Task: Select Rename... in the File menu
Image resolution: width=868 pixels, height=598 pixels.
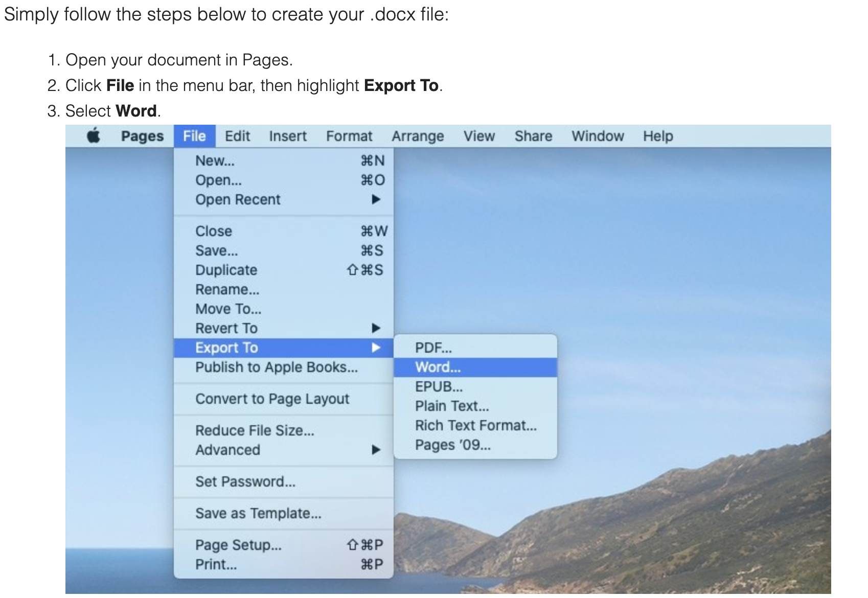Action: click(284, 289)
